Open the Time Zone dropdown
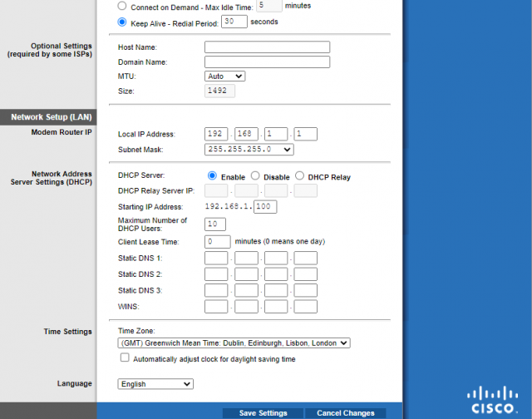Image resolution: width=532 pixels, height=419 pixels. tap(234, 343)
